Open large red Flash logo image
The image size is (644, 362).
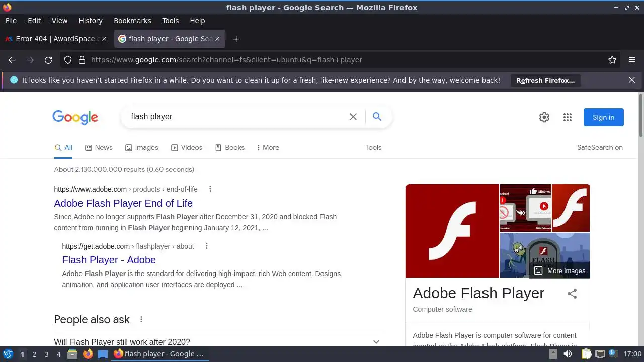tap(452, 230)
